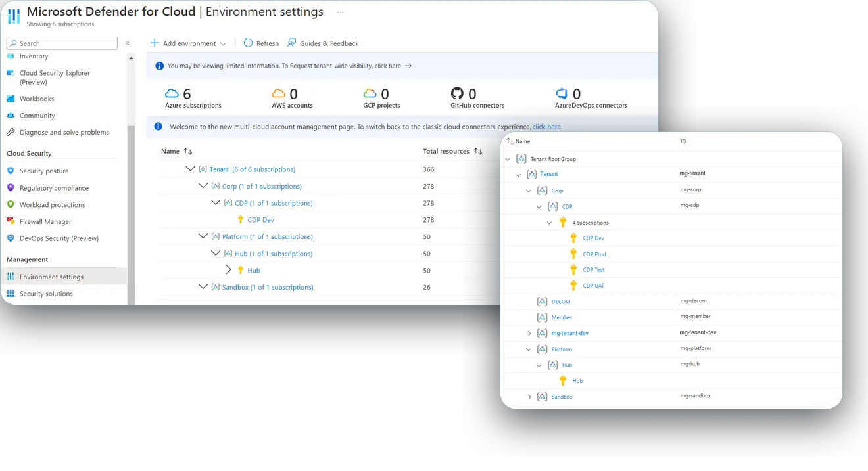Collapse the Sandbox (1 of 1 subscriptions) row
Image resolution: width=868 pixels, height=471 pixels.
(x=203, y=287)
